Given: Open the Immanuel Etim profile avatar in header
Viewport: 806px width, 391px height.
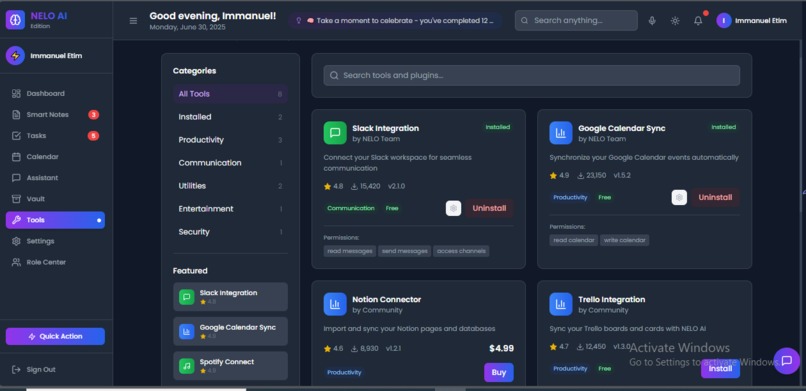Looking at the screenshot, I should pyautogui.click(x=724, y=21).
